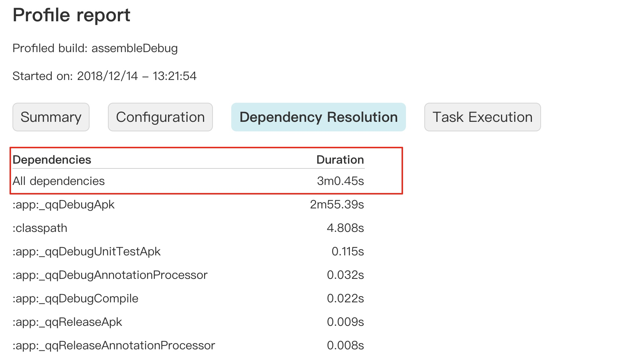Switch to the Configuration tab

(x=160, y=117)
